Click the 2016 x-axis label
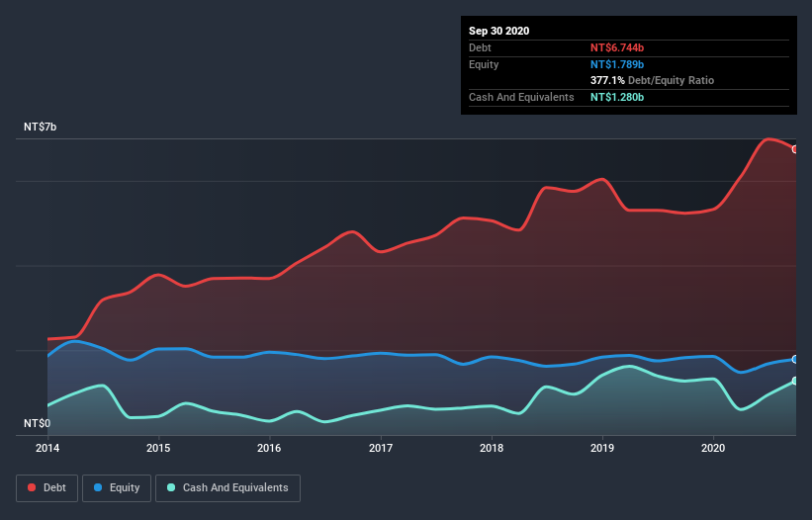Image resolution: width=812 pixels, height=520 pixels. pos(269,448)
